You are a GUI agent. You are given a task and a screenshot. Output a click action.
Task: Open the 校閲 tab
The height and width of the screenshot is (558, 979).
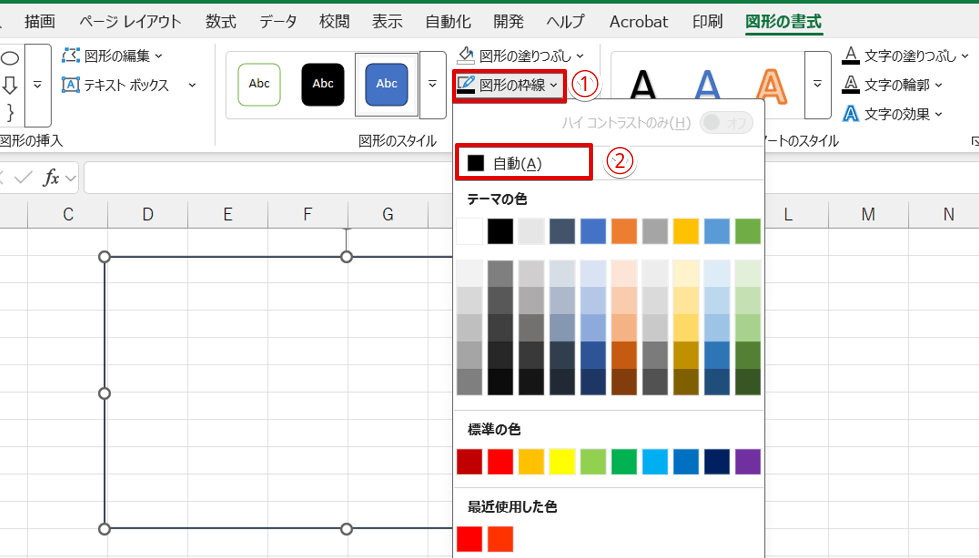(x=334, y=21)
